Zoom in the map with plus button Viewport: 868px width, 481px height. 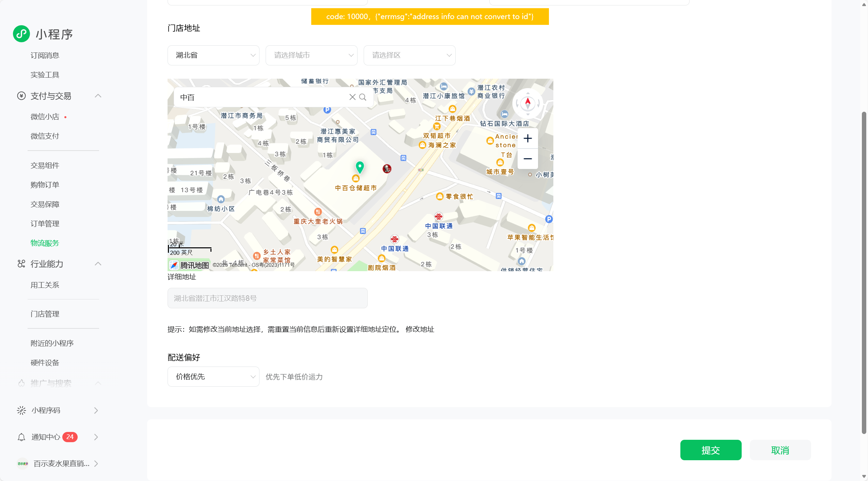(527, 138)
